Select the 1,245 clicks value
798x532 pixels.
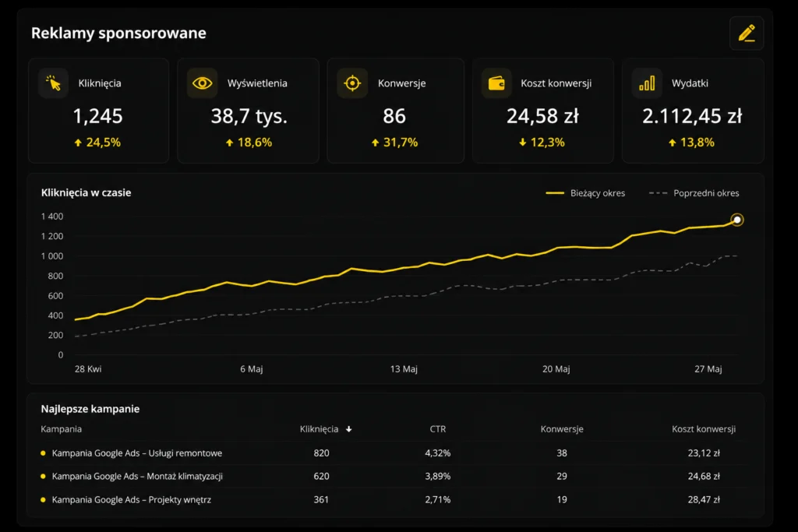tap(97, 117)
